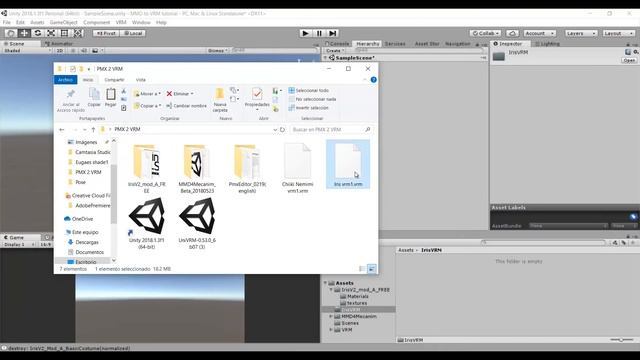This screenshot has width=640, height=360.
Task: Open the Shaded draw mode dropdown
Action: (x=27, y=50)
